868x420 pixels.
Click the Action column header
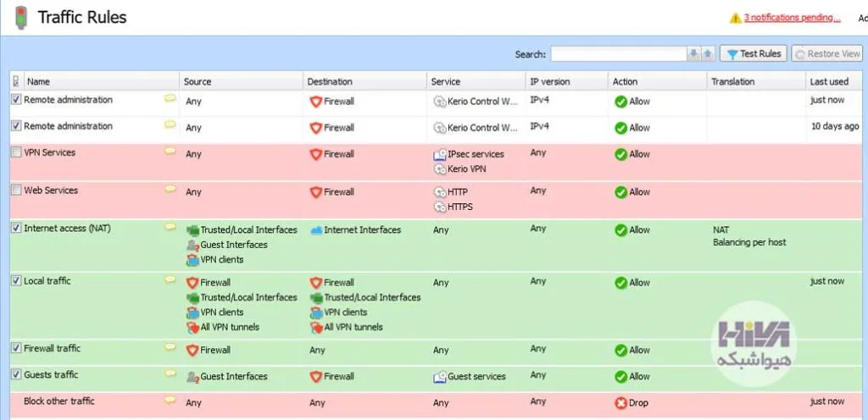pyautogui.click(x=657, y=81)
